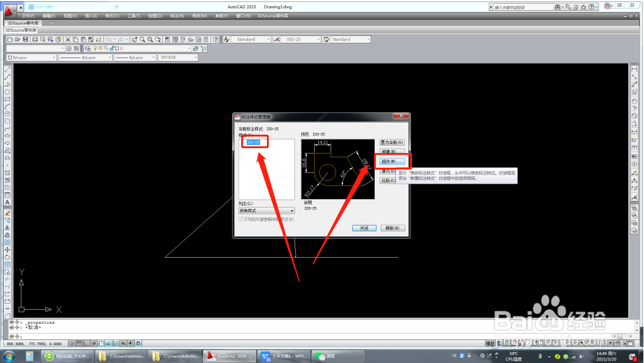Click the Open file icon
The height and width of the screenshot is (363, 644).
pyautogui.click(x=18, y=39)
